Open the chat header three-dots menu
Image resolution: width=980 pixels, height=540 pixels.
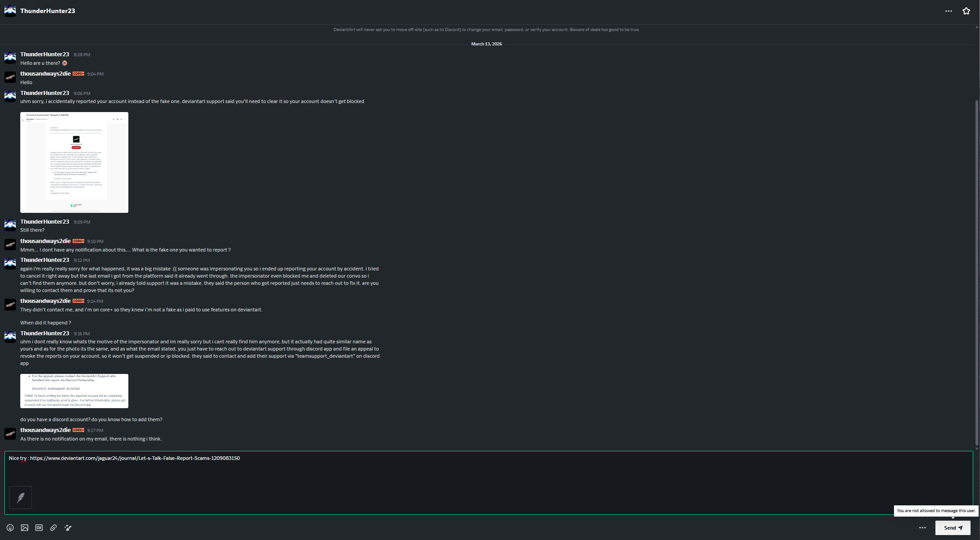(x=948, y=11)
